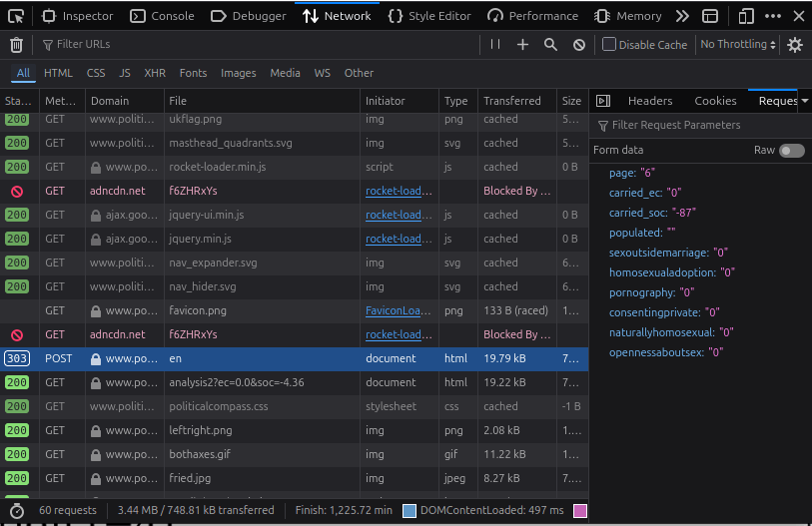The width and height of the screenshot is (812, 526).
Task: Open the No Throttling dropdown
Action: pos(739,45)
